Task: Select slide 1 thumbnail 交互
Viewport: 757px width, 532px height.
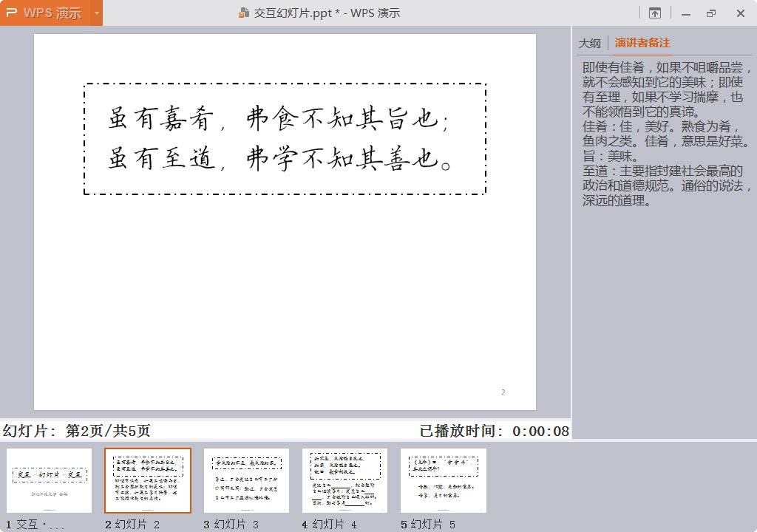Action: (x=49, y=480)
